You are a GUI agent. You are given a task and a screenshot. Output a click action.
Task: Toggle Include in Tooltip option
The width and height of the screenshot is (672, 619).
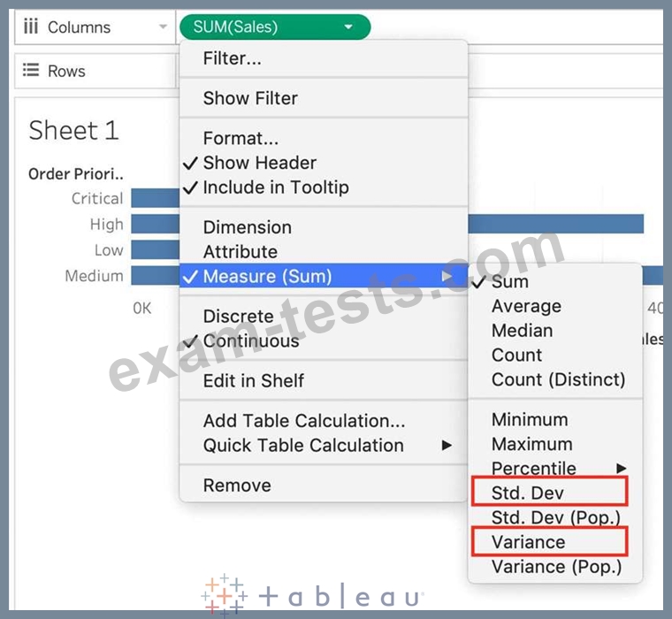click(275, 187)
